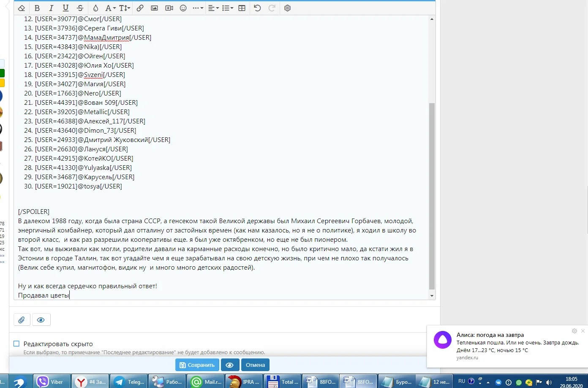Toggle the preview eye next to attach
The image size is (588, 388).
click(41, 320)
